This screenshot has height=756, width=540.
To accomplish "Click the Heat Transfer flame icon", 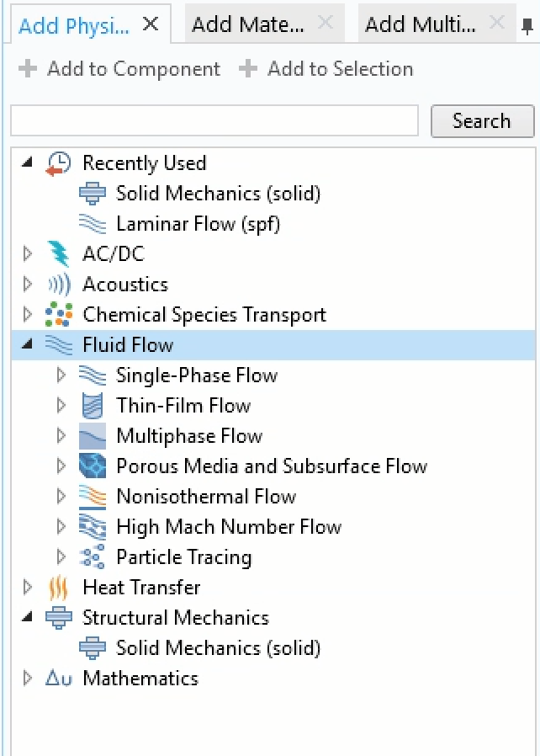I will click(58, 588).
